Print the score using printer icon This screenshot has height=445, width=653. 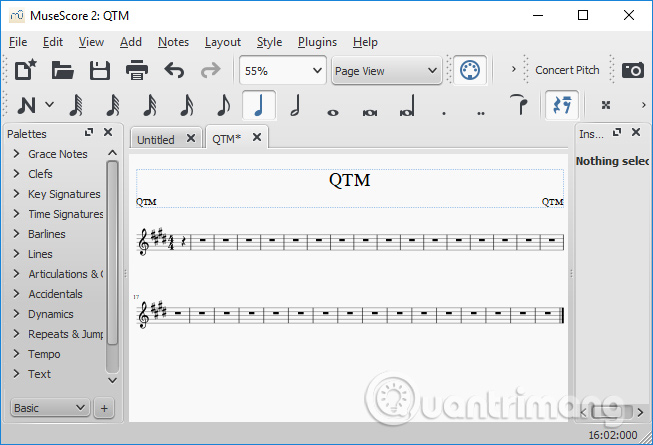click(x=137, y=70)
